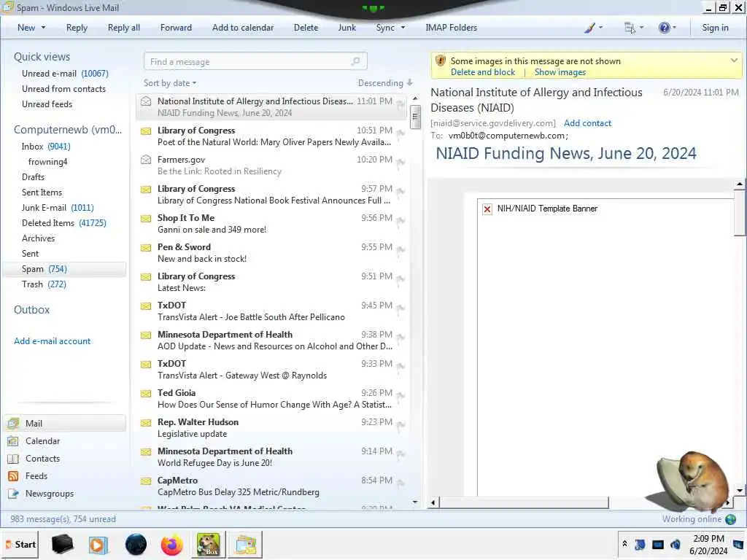The height and width of the screenshot is (560, 747).
Task: Flag the Pen & Sword message
Action: pos(400,251)
